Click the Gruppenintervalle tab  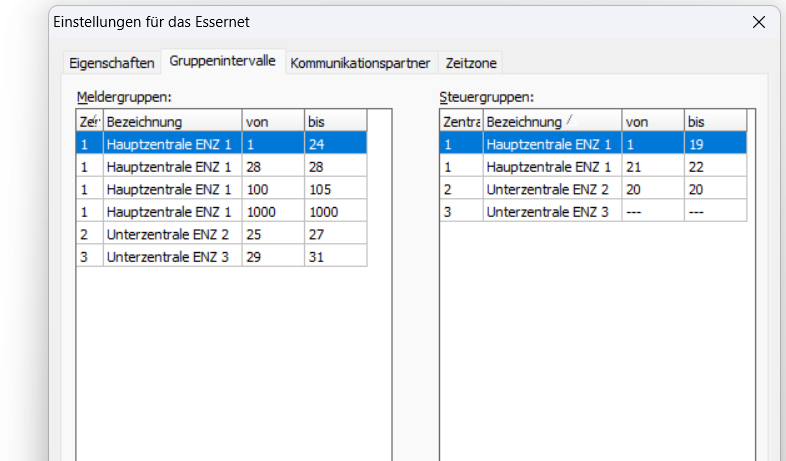click(222, 62)
